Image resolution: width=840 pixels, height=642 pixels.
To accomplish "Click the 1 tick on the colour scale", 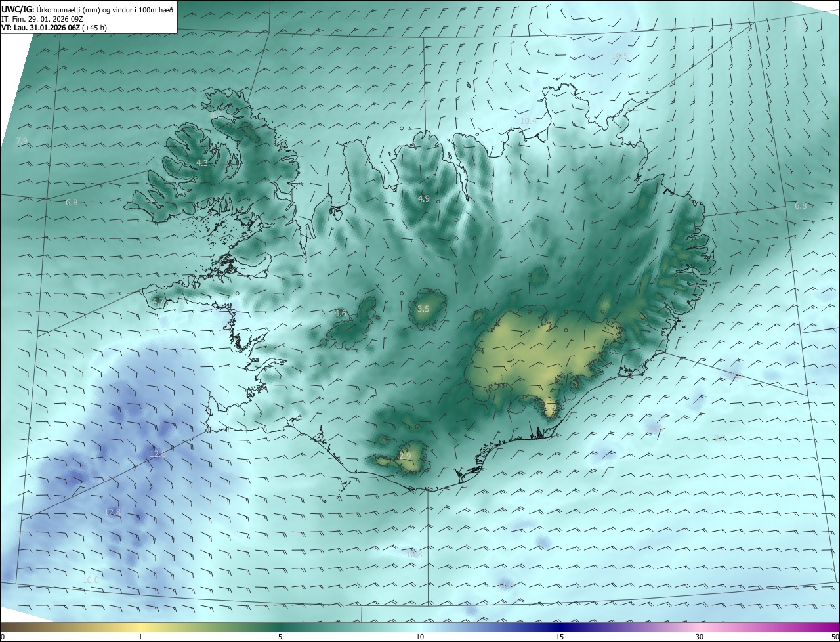I will pyautogui.click(x=140, y=637).
